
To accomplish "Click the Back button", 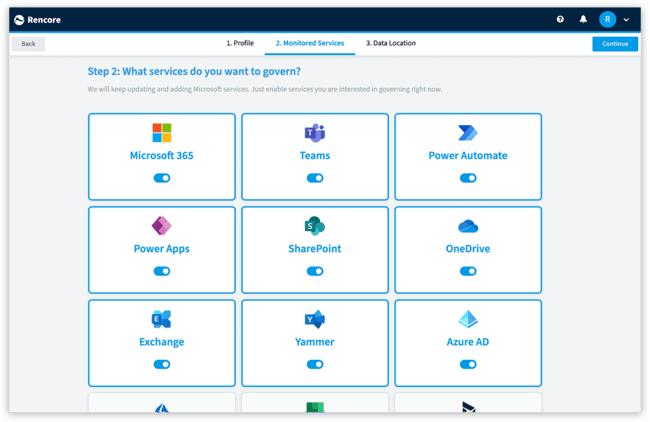I will point(28,44).
